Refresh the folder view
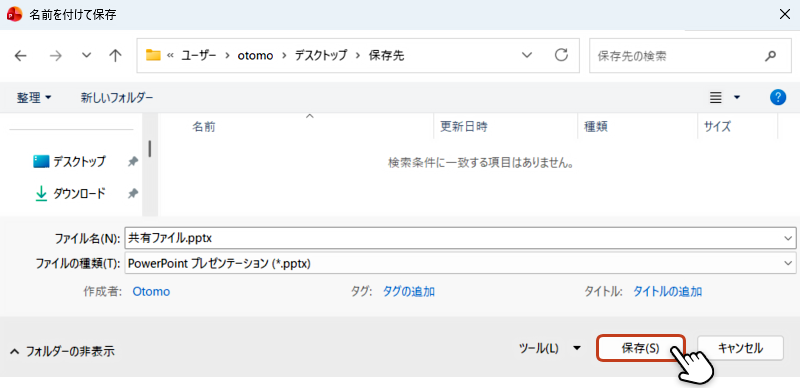The image size is (800, 388). (x=561, y=55)
